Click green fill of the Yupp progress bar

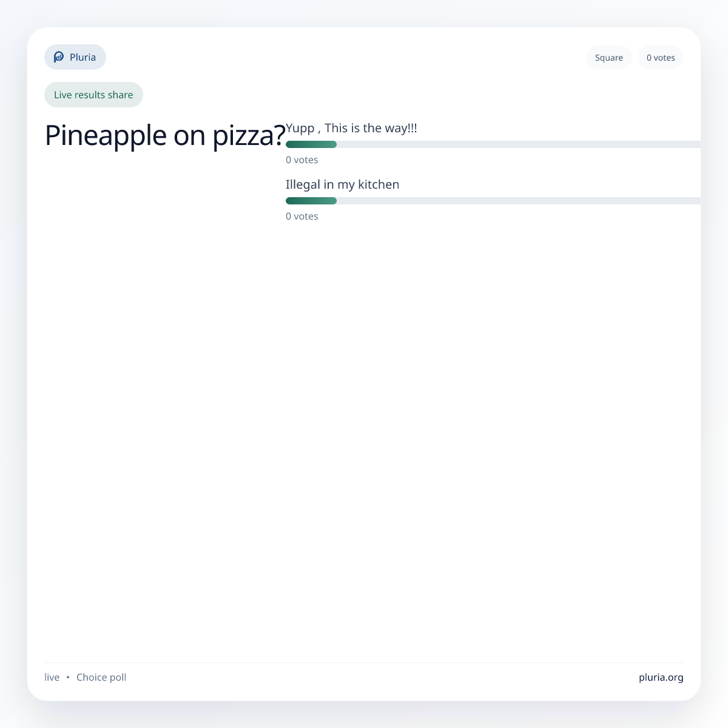[x=311, y=144]
